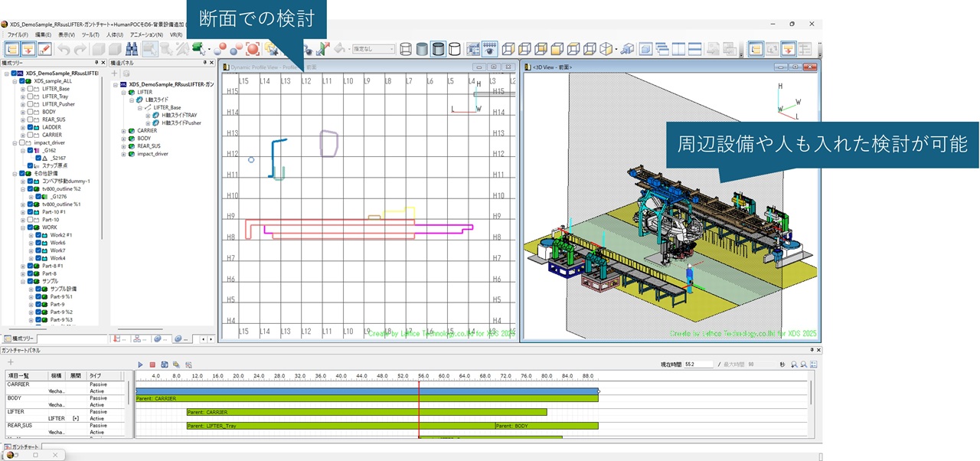Click the pencil edit icon in toolbar

[44, 49]
